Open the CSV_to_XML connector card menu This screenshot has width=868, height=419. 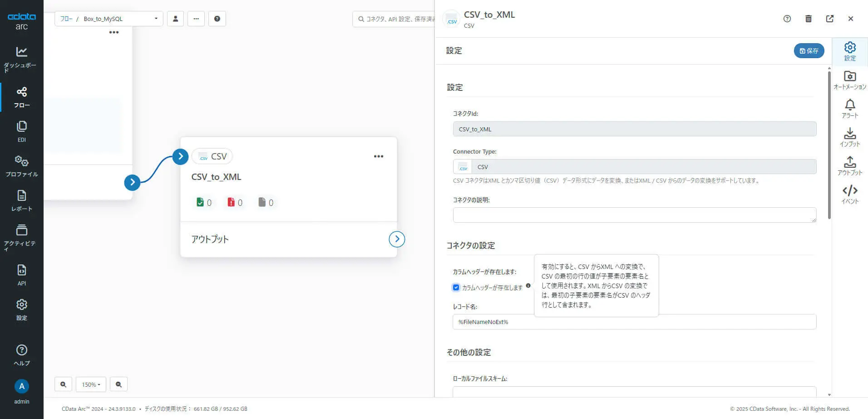379,156
